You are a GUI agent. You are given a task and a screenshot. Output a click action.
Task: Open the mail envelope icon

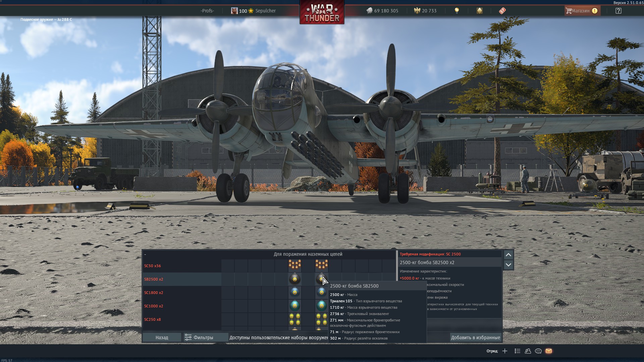tap(549, 351)
